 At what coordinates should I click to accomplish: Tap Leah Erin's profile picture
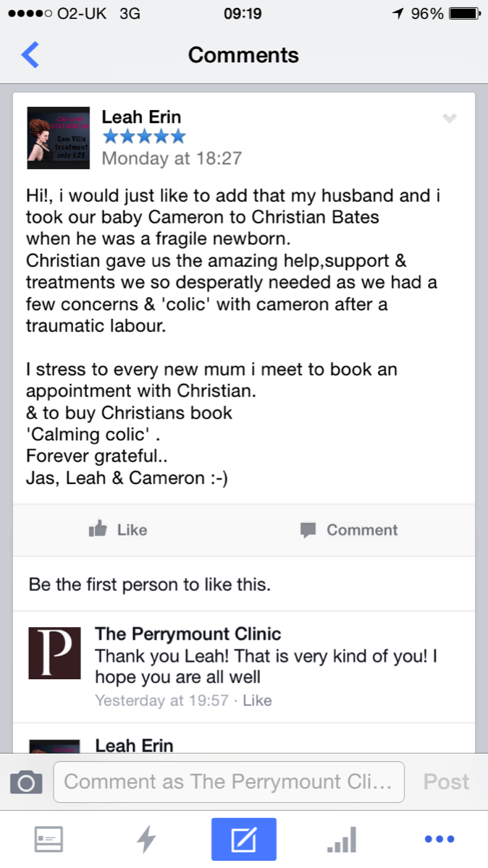coord(59,138)
